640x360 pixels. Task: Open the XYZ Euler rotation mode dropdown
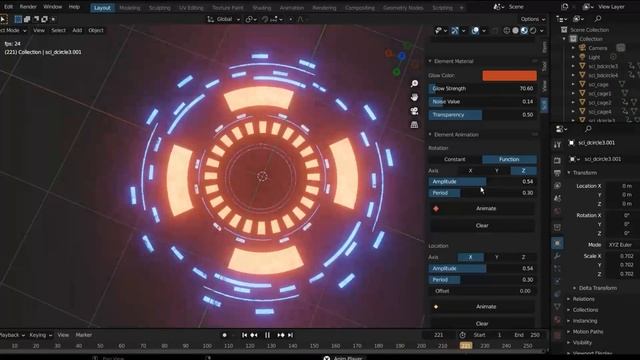coord(622,244)
